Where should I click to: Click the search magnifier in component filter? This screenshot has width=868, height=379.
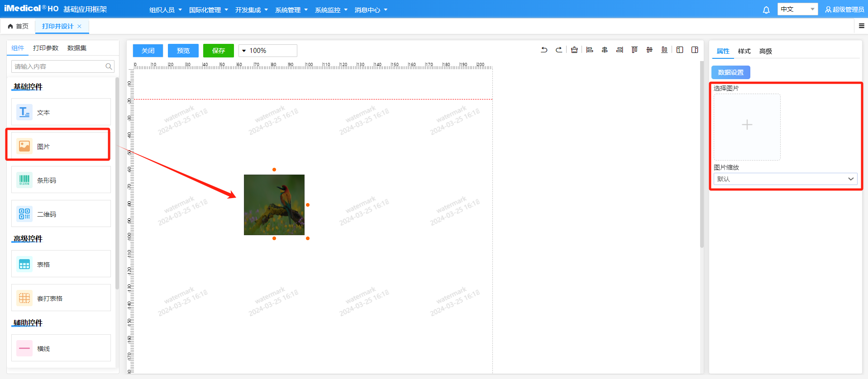pyautogui.click(x=109, y=66)
